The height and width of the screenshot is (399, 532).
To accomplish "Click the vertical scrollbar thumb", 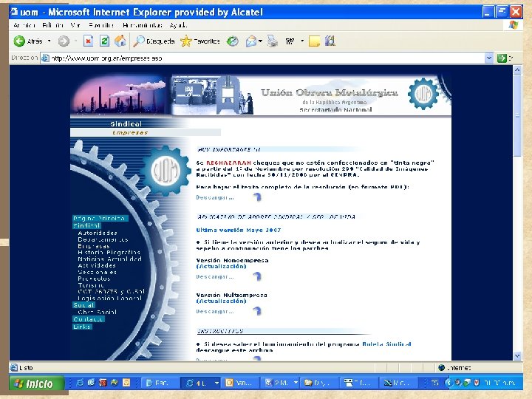I will (517, 115).
